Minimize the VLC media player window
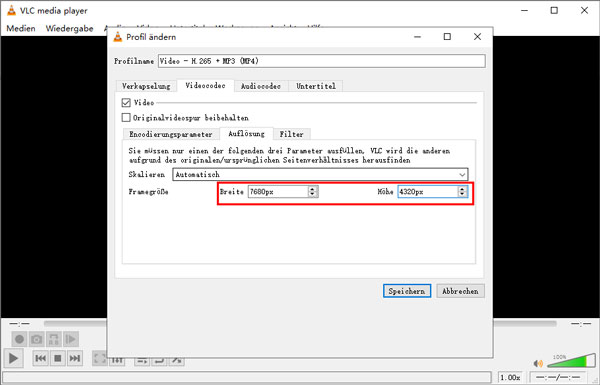This screenshot has height=385, width=600. click(x=525, y=10)
